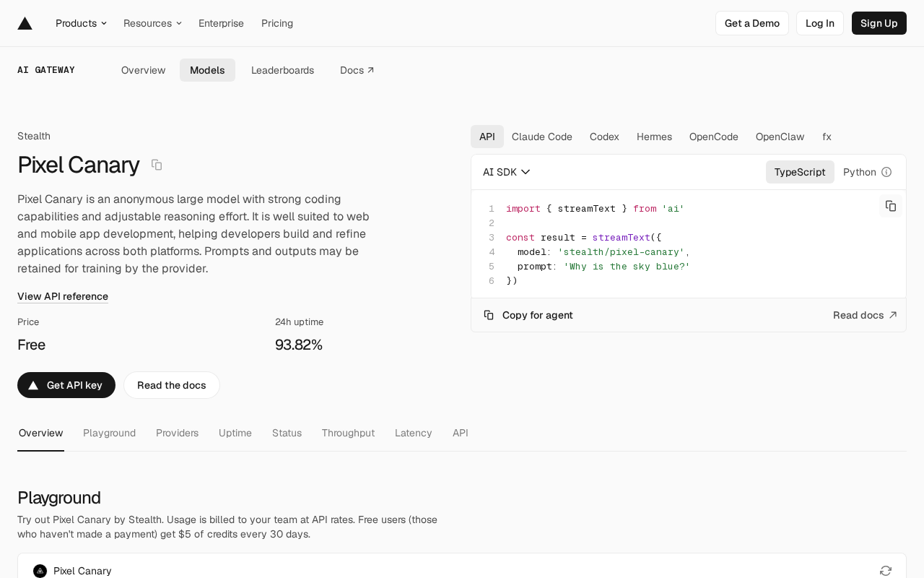Select Python language toggle

[x=860, y=172]
